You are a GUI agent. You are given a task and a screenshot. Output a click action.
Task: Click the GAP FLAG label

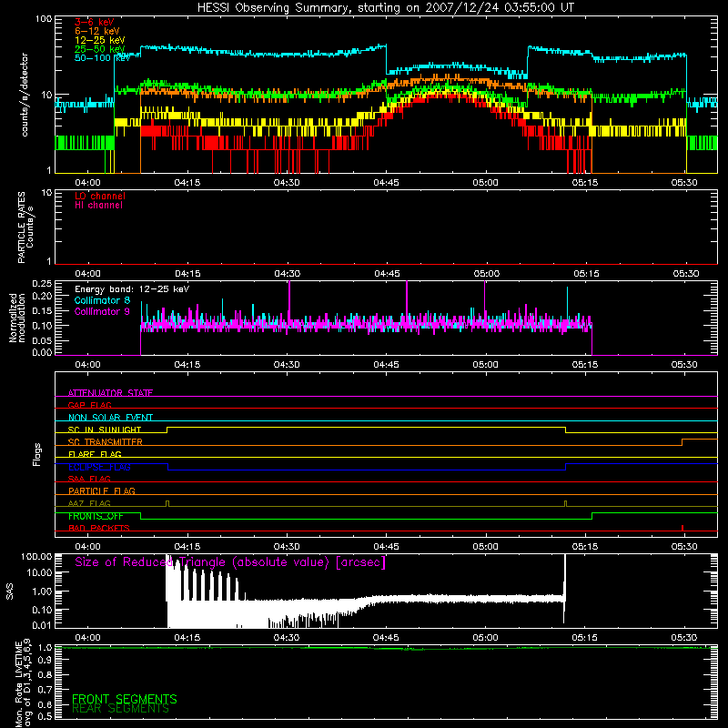pos(89,405)
